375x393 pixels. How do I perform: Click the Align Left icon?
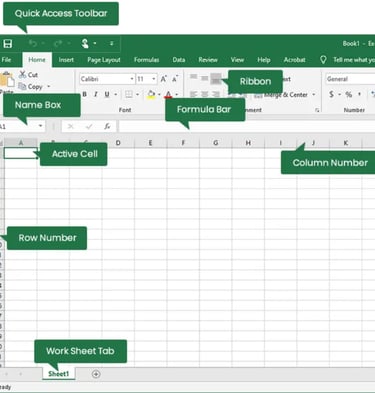[x=193, y=94]
